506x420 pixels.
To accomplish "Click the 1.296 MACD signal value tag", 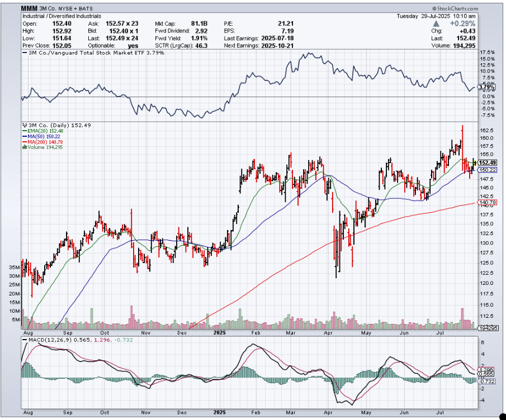I will [486, 370].
